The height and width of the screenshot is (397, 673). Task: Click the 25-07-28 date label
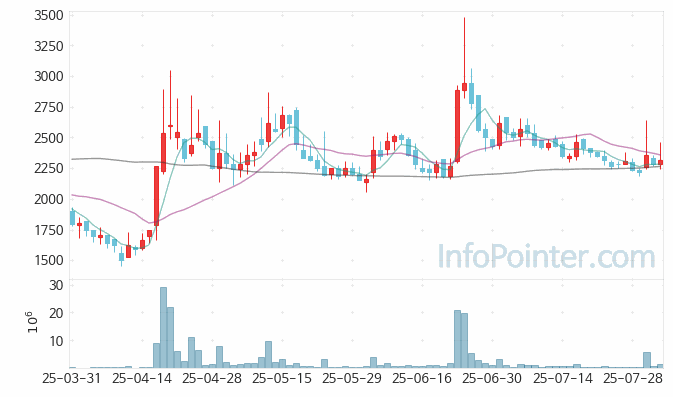633,379
